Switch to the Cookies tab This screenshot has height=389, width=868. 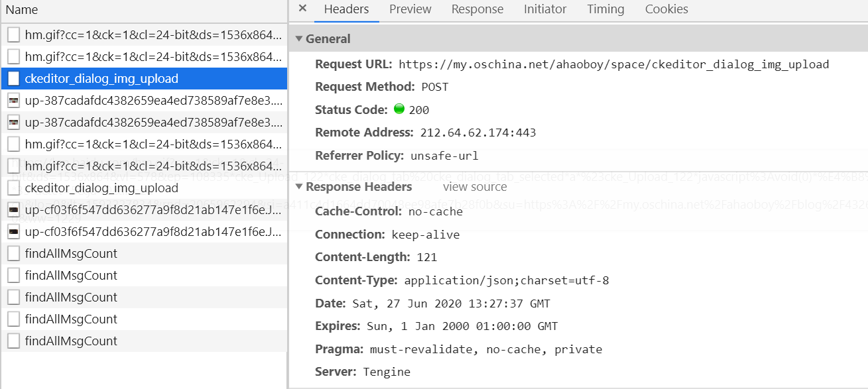[x=666, y=9]
